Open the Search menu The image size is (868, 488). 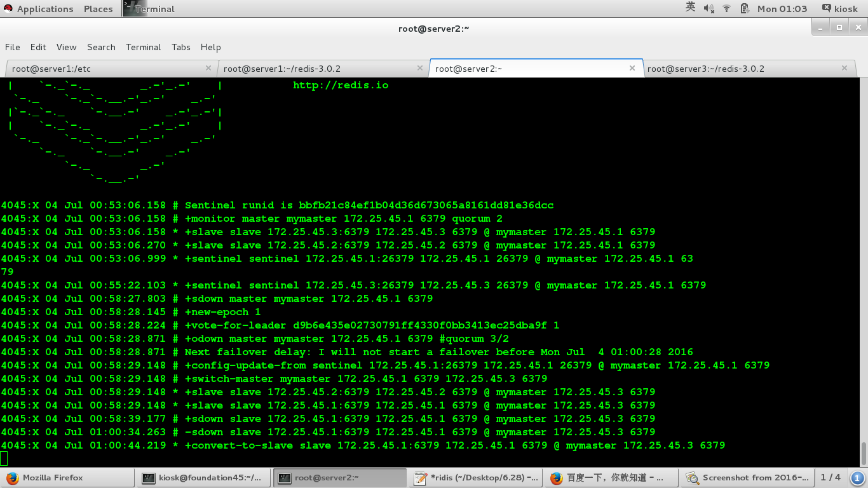pyautogui.click(x=101, y=47)
